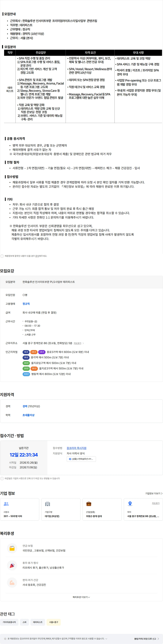Select the 서울>중구 tag
Image resolution: width=163 pixels, height=644 pixels.
pos(53,622)
